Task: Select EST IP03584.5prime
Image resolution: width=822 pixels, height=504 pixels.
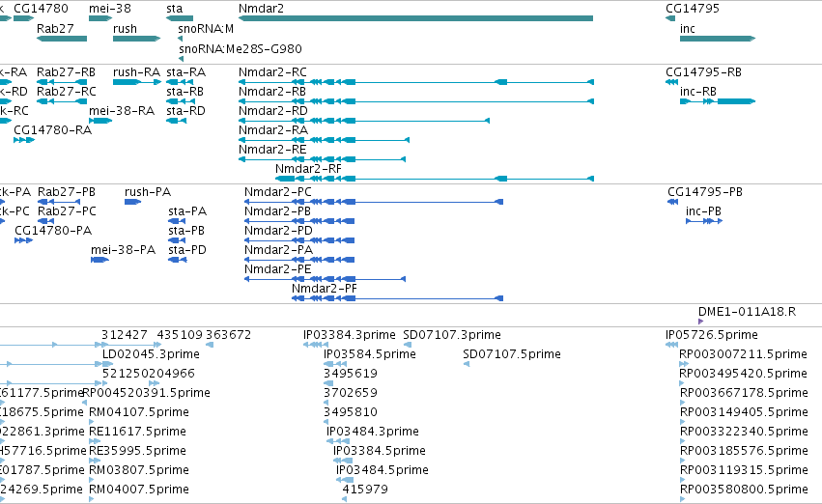Action: point(335,364)
